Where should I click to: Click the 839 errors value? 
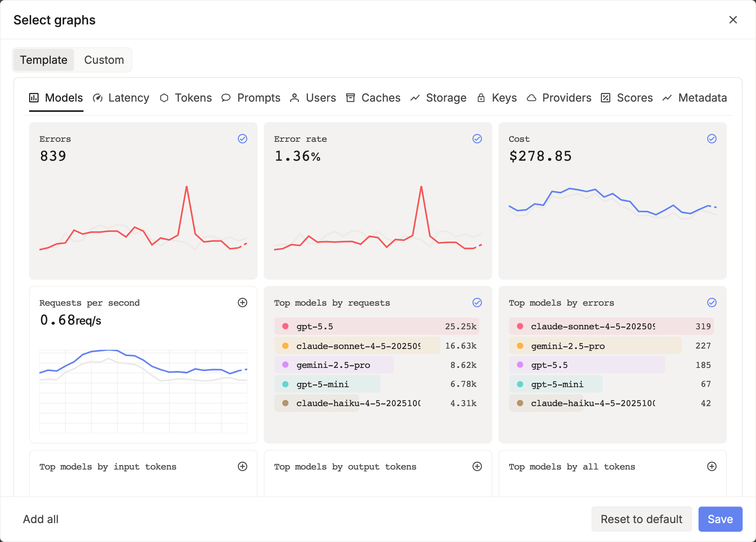pyautogui.click(x=53, y=156)
